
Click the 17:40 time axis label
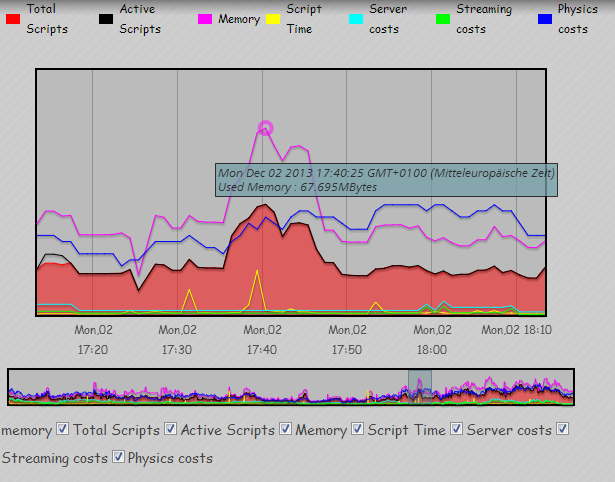pos(261,339)
